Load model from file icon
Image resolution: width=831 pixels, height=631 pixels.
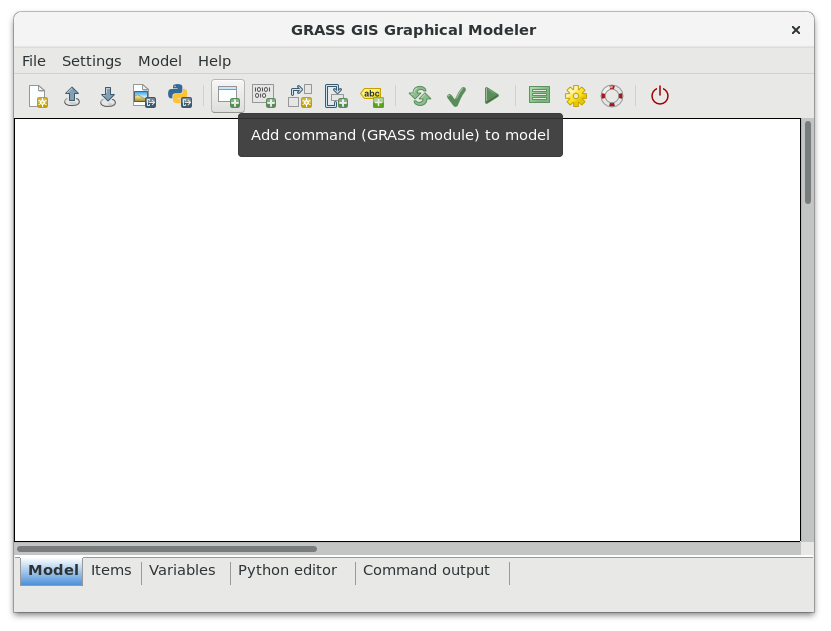pyautogui.click(x=72, y=96)
